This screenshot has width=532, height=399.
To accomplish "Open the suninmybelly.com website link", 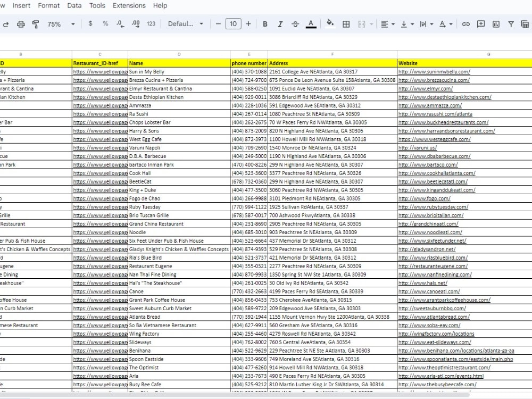I will click(434, 72).
